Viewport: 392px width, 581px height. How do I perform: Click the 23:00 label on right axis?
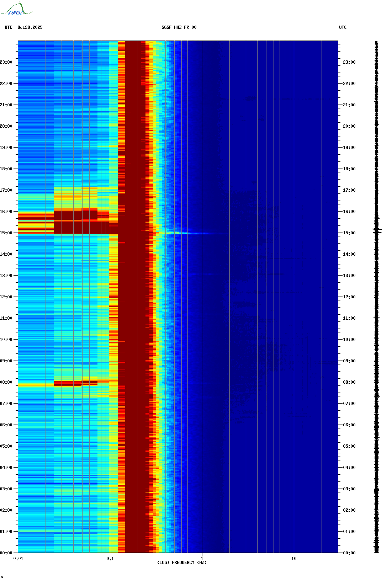point(349,62)
